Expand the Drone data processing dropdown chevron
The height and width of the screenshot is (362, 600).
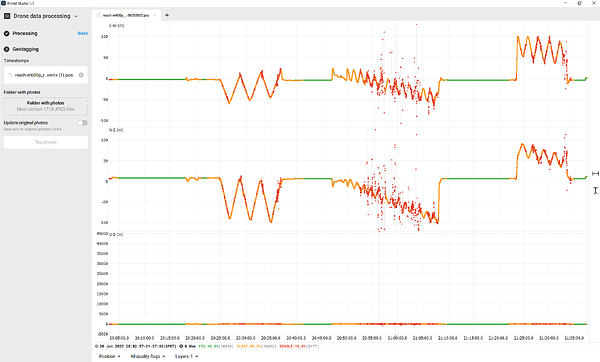click(x=76, y=16)
